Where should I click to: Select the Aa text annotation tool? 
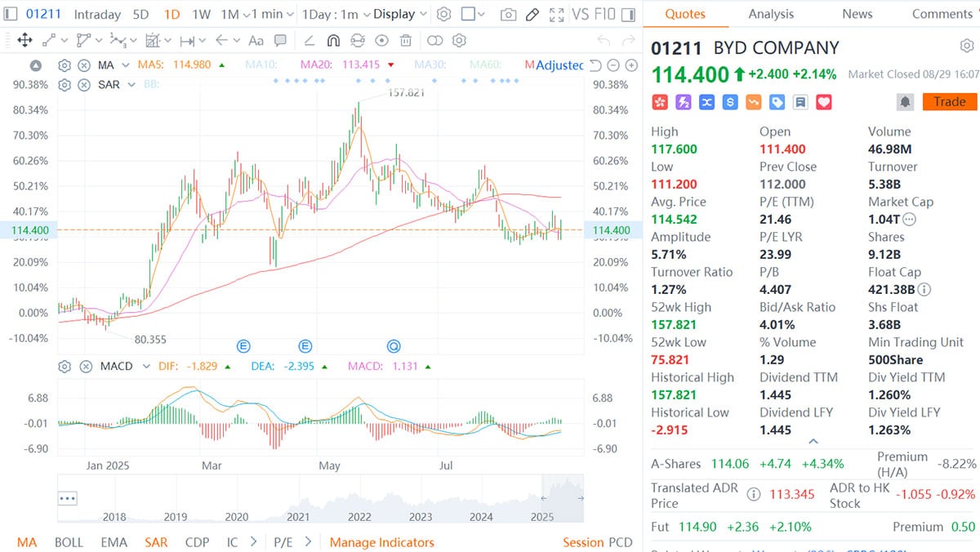point(256,39)
